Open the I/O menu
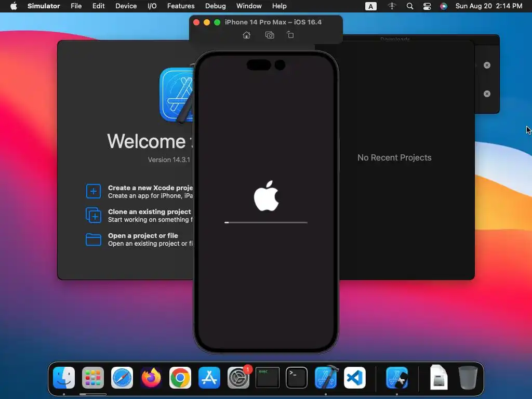 pos(152,6)
